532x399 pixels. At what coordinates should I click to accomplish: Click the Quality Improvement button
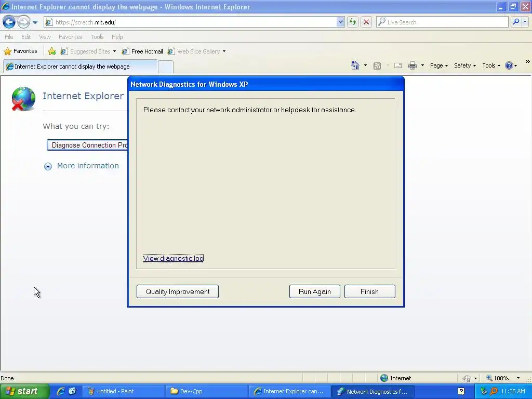click(178, 292)
